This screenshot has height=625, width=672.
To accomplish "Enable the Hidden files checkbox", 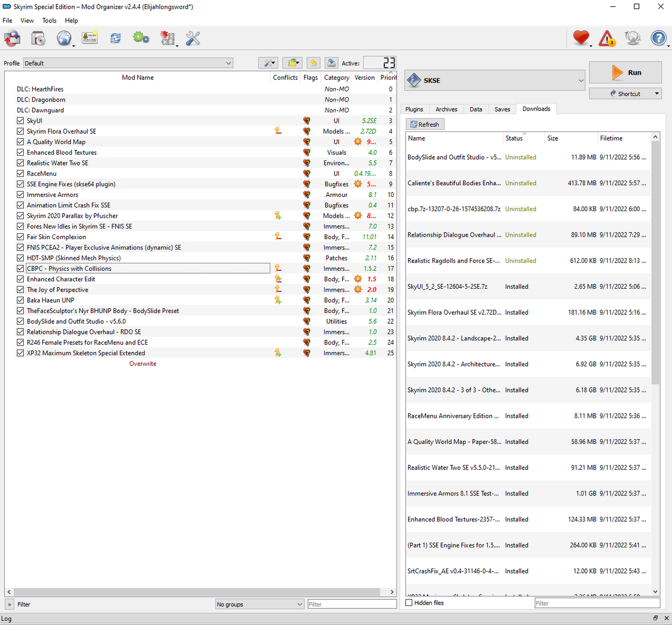I will click(x=409, y=603).
